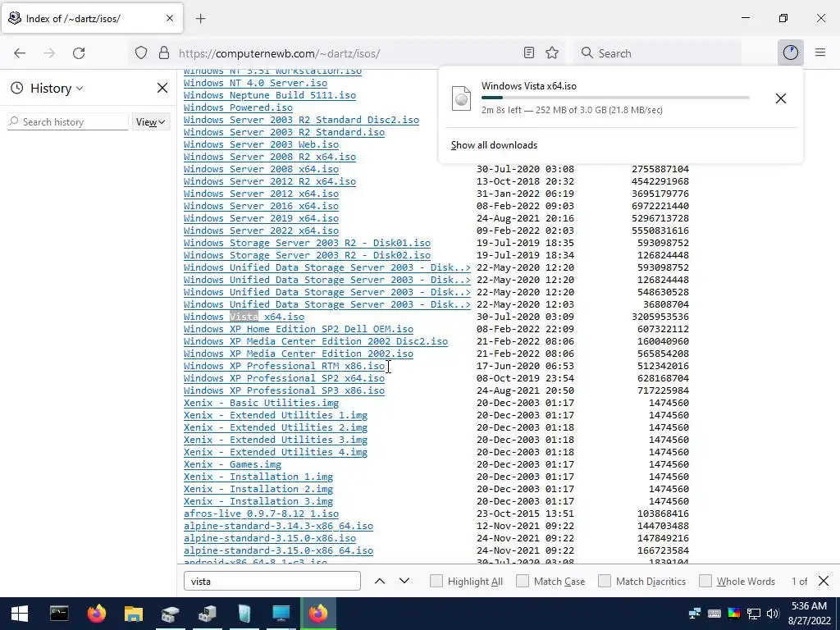The image size is (840, 630).
Task: Go back to the previous page
Action: tap(20, 53)
